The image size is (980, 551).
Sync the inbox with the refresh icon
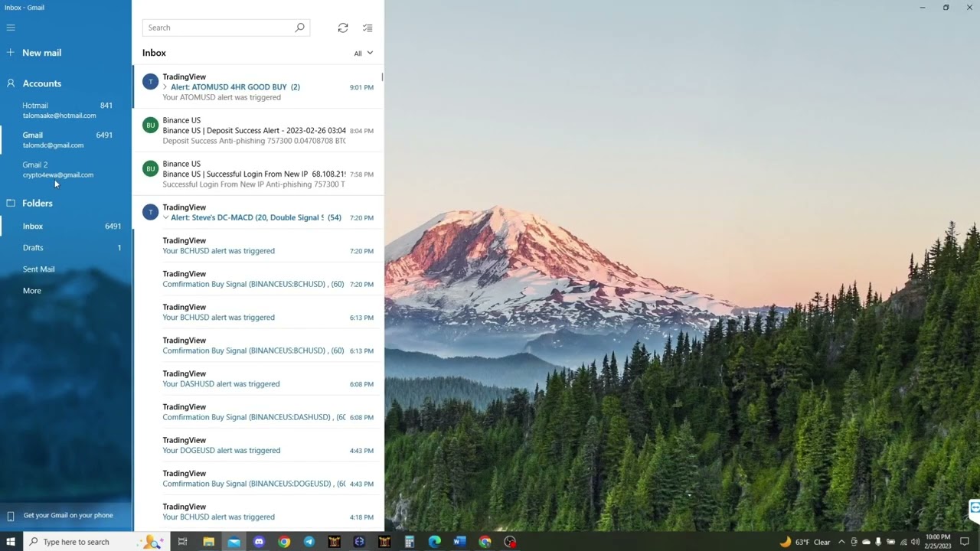pyautogui.click(x=343, y=28)
